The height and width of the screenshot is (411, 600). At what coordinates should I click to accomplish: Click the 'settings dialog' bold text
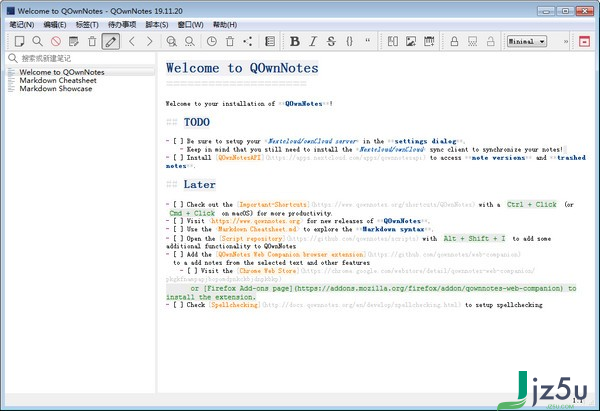(426, 141)
